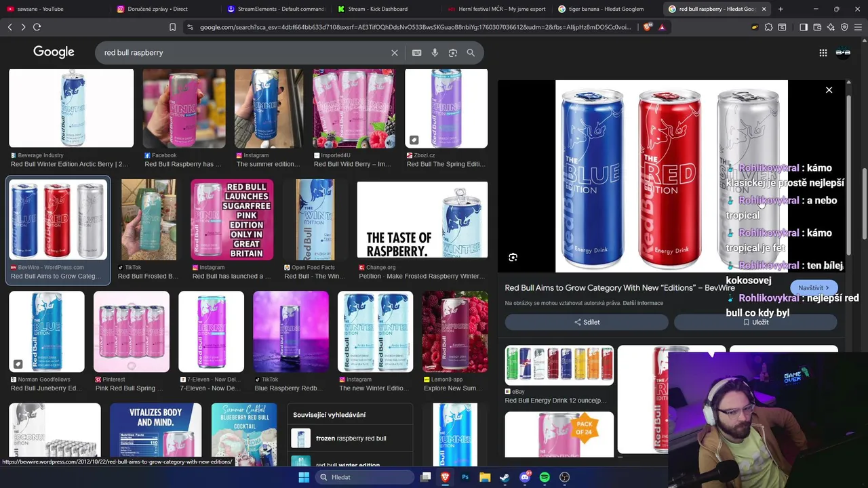Click the Navštívit visit button
The image size is (868, 488).
coord(814,288)
